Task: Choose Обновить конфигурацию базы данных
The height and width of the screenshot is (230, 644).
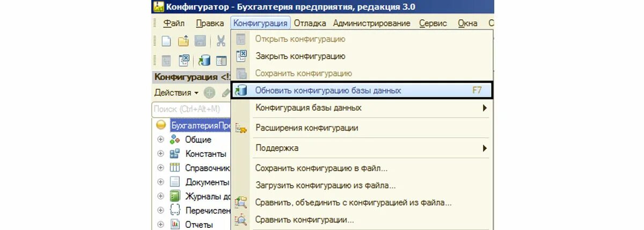Action: click(x=362, y=90)
